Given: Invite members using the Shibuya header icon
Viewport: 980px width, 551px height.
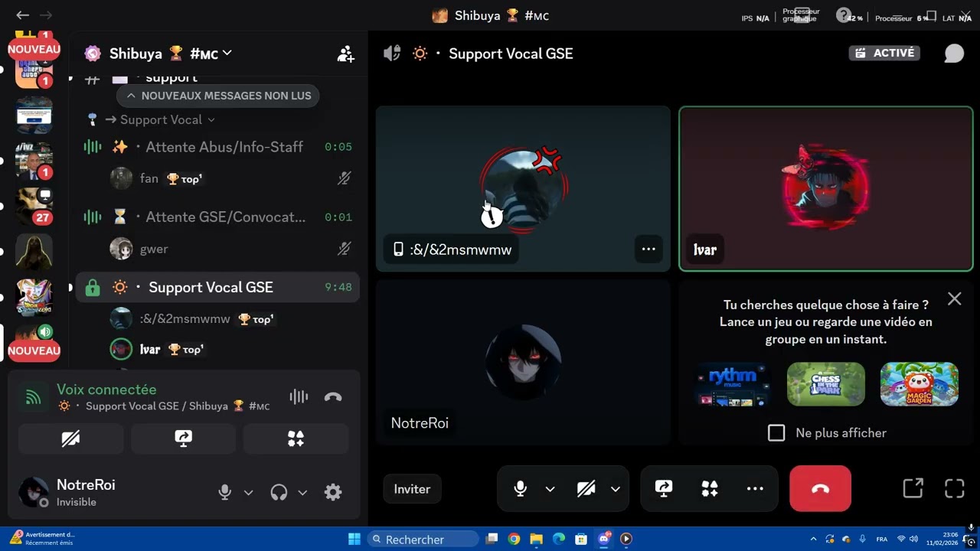Looking at the screenshot, I should [345, 54].
